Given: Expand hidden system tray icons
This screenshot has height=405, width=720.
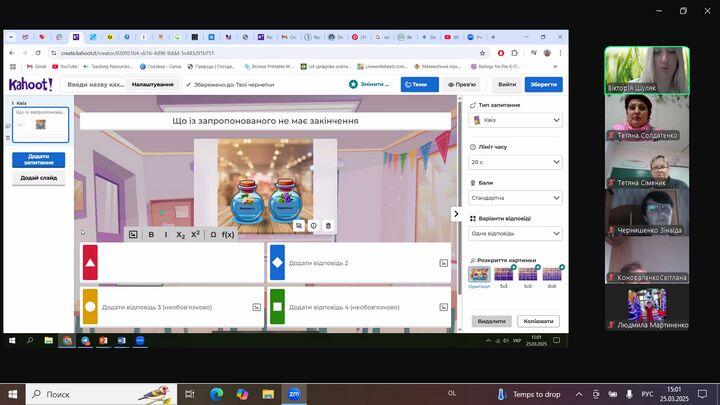Looking at the screenshot, I should [579, 394].
